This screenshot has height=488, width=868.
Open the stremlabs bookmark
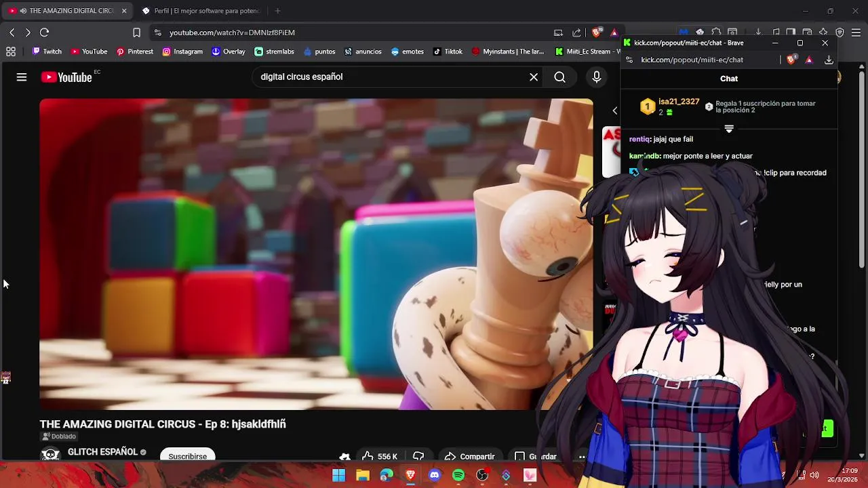[x=274, y=52]
